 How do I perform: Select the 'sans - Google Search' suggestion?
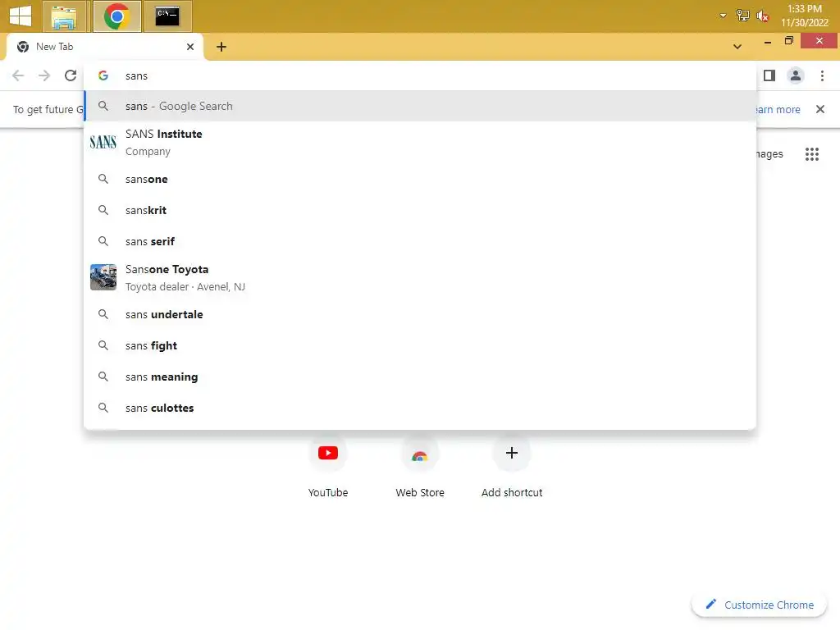point(420,106)
